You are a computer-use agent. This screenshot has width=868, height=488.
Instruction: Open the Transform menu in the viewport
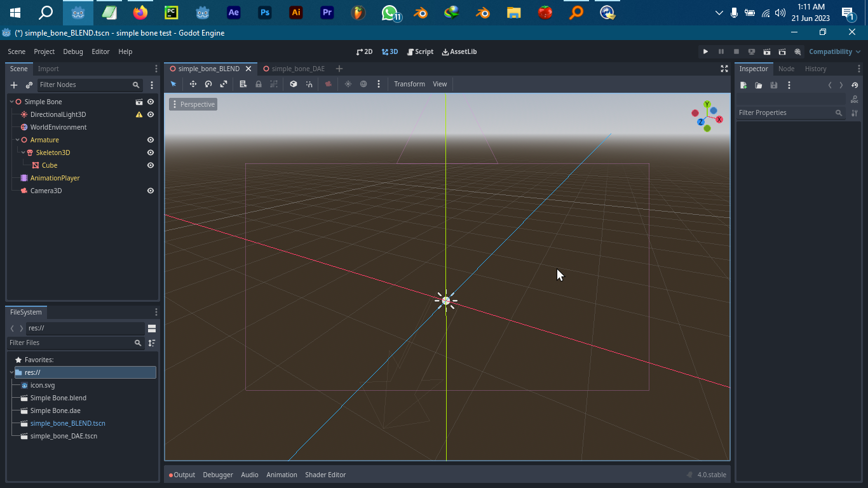(x=409, y=84)
